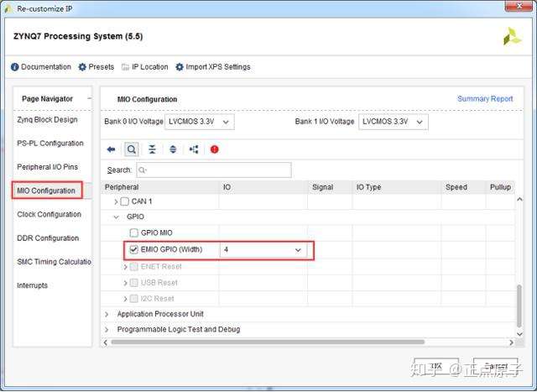The height and width of the screenshot is (392, 537).
Task: Go to Peripheral I/O Pins page
Action: [x=47, y=167]
